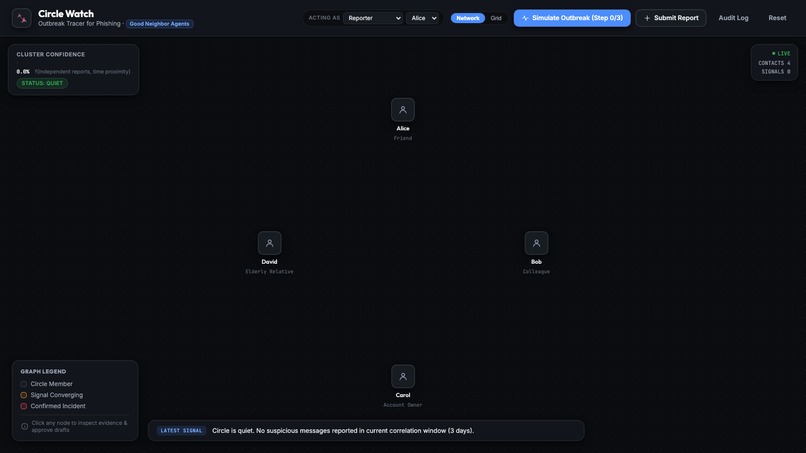Click the 'Colleague' label under Bob
This screenshot has width=806, height=453.
click(536, 271)
